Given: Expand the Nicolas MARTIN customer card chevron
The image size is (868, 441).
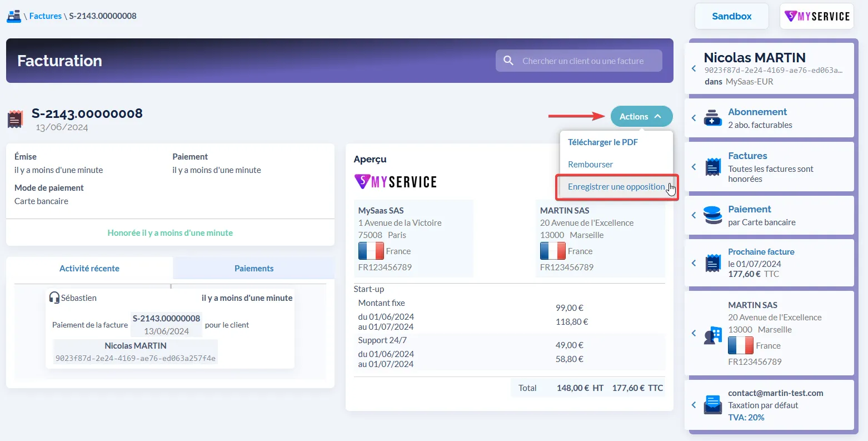Looking at the screenshot, I should click(694, 68).
